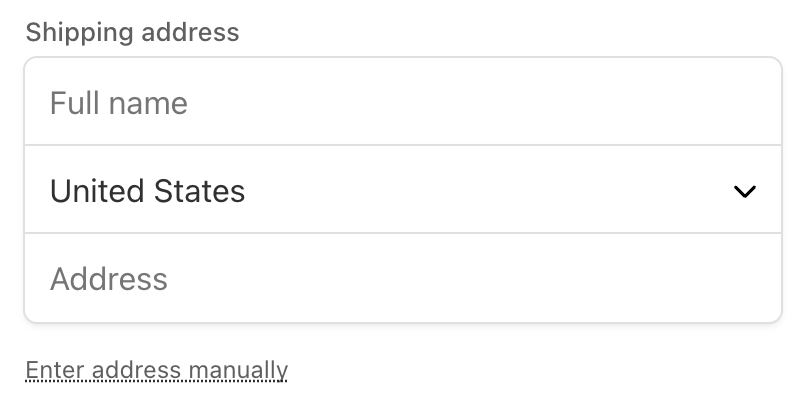This screenshot has height=410, width=804.
Task: Click the Enter address manually link
Action: 156,370
